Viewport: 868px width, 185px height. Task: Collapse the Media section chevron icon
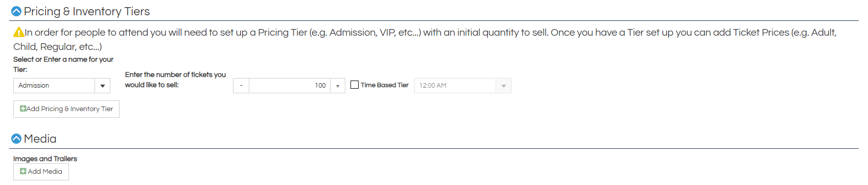pyautogui.click(x=16, y=139)
